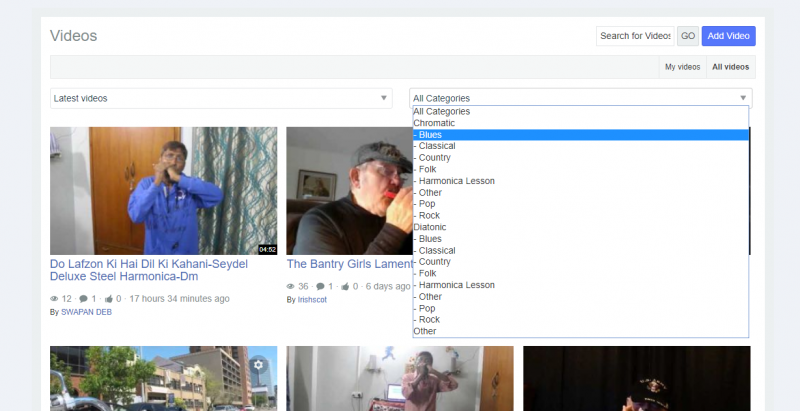Image resolution: width=800 pixels, height=411 pixels.
Task: Select Chromatic category option
Action: (x=581, y=123)
